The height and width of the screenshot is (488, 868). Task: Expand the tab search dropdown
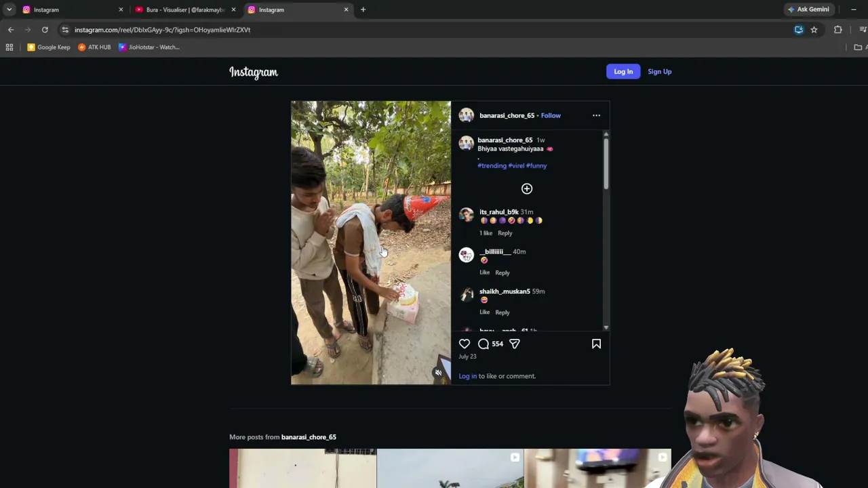tap(9, 9)
